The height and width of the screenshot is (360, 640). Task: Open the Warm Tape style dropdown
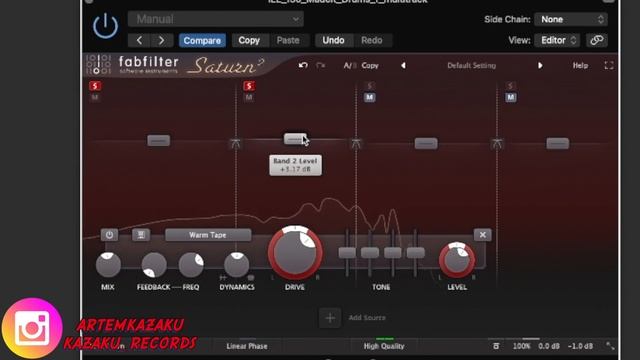click(x=208, y=235)
